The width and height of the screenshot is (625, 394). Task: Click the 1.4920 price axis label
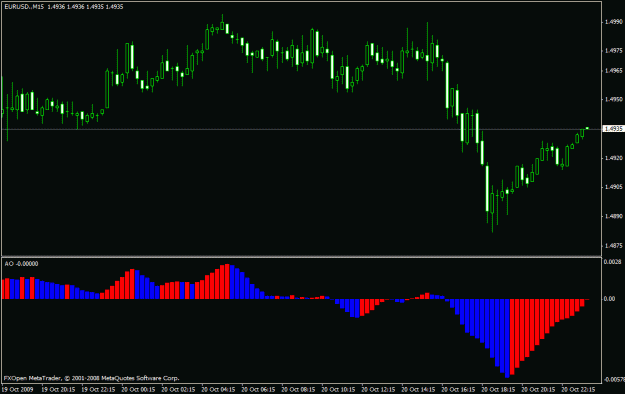pos(614,158)
